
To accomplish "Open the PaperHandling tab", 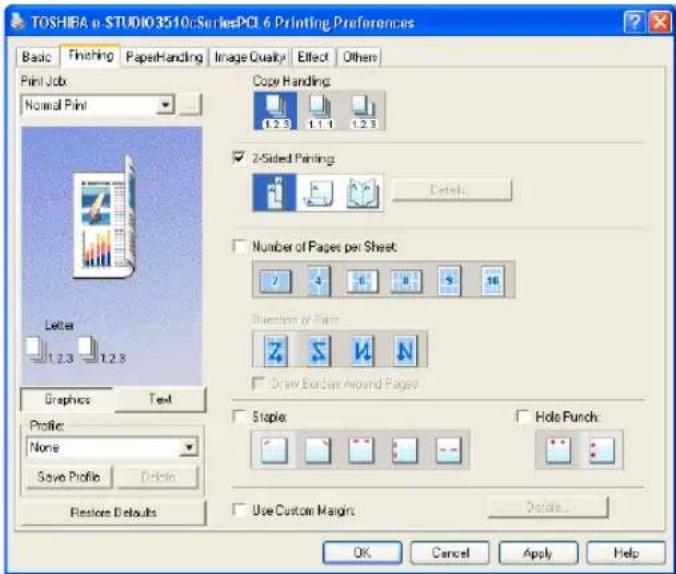I will pyautogui.click(x=164, y=56).
